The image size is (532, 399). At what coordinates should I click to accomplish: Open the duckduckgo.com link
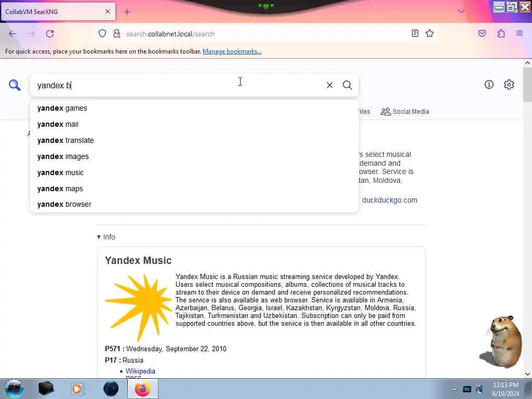pos(390,200)
